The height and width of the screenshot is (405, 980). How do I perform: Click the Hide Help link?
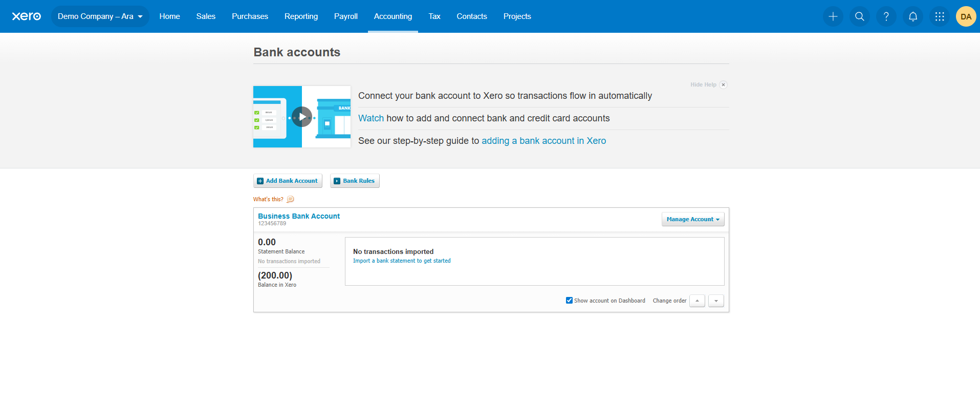pyautogui.click(x=703, y=85)
